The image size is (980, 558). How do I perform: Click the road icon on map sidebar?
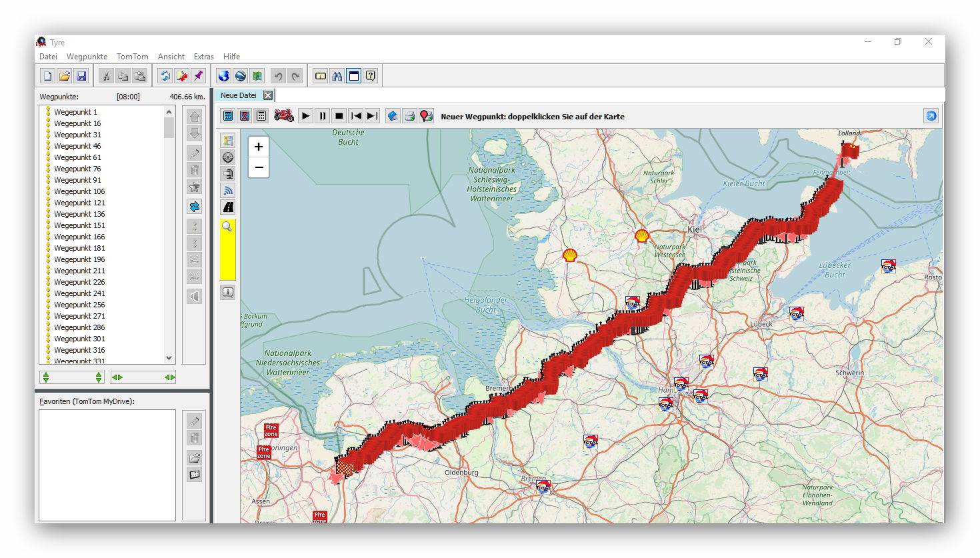[x=228, y=207]
